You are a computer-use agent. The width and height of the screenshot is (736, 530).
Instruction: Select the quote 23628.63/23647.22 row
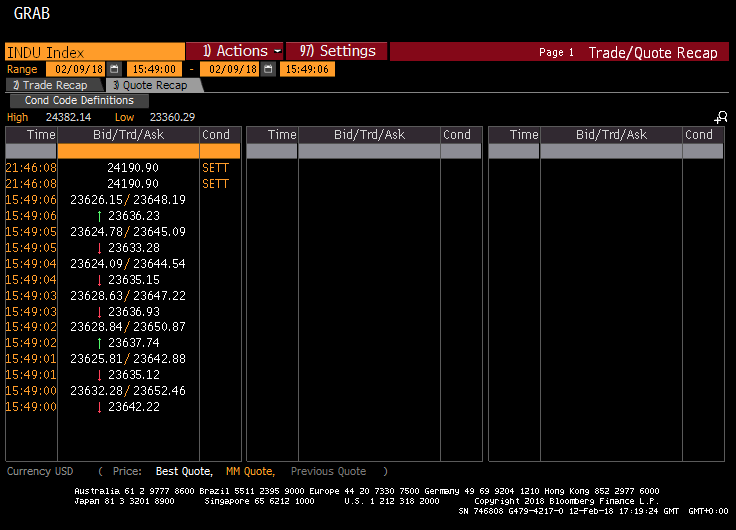(x=128, y=295)
